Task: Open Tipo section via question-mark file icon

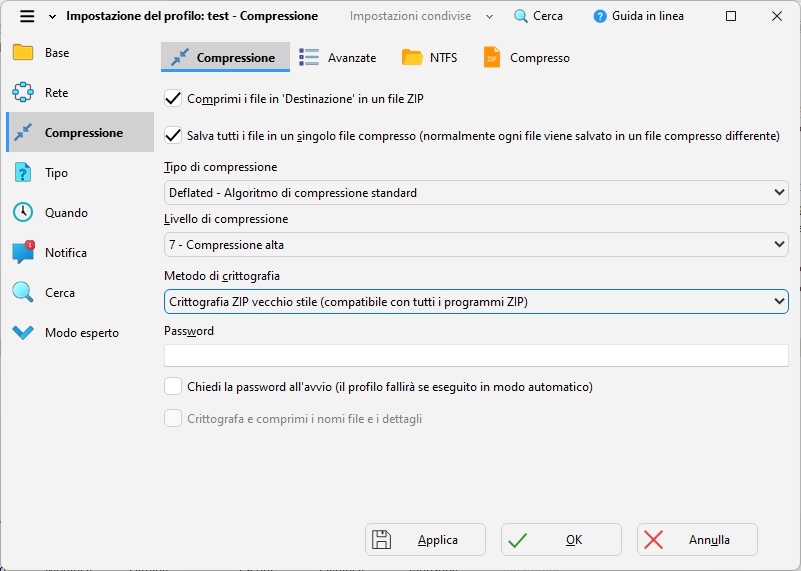Action: [23, 173]
